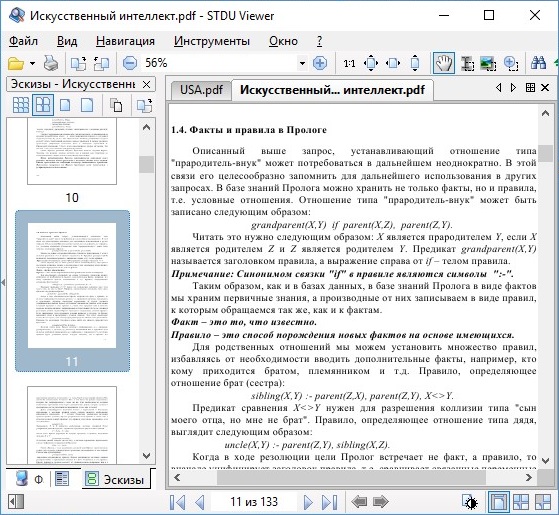This screenshot has width=559, height=515.
Task: Open the ? help menu
Action: (x=320, y=41)
